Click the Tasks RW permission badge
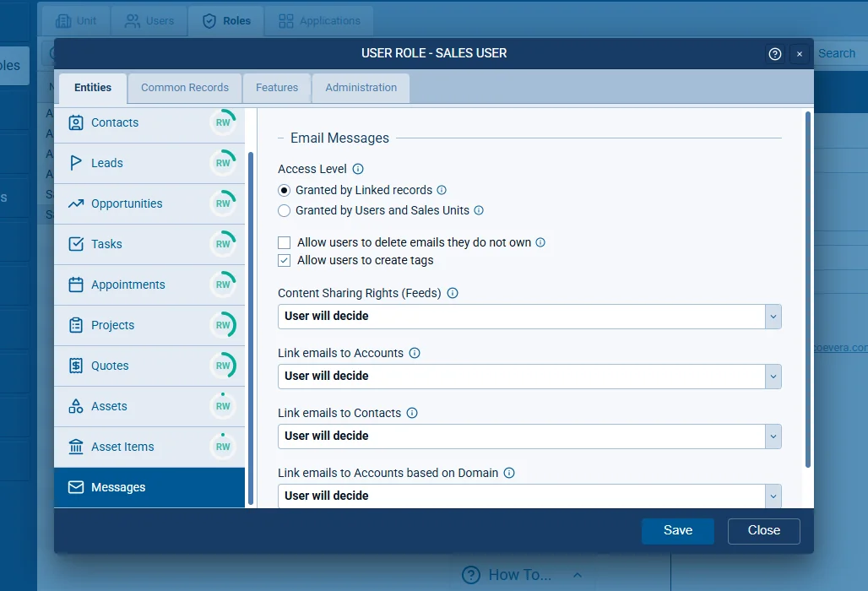Image resolution: width=868 pixels, height=591 pixels. point(223,243)
